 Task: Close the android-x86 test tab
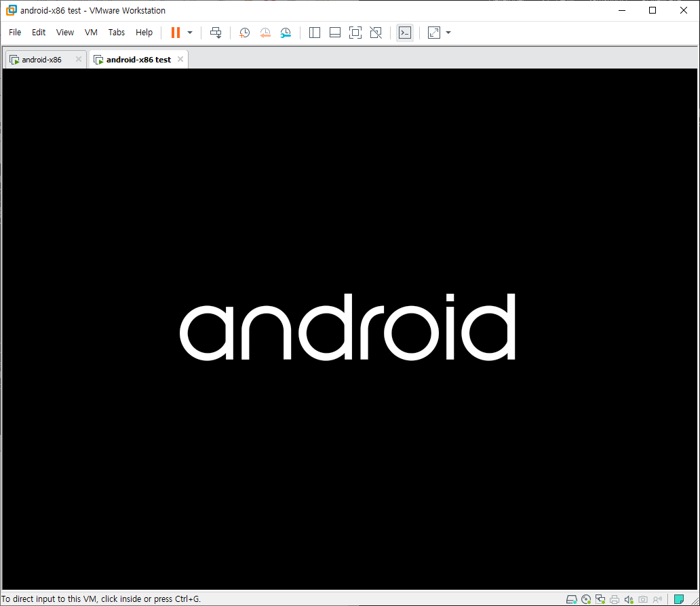pyautogui.click(x=180, y=59)
